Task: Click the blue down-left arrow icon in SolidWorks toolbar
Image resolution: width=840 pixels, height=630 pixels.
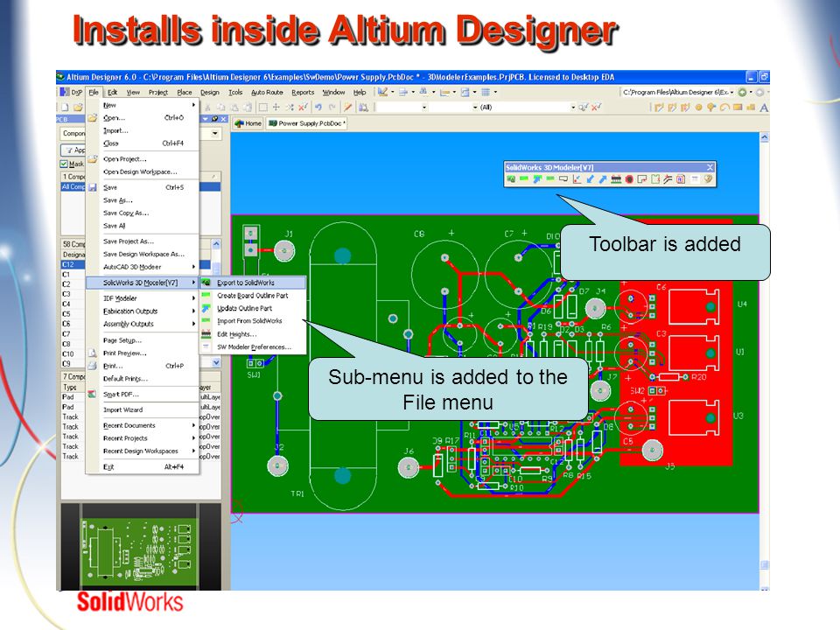Action: (x=591, y=178)
